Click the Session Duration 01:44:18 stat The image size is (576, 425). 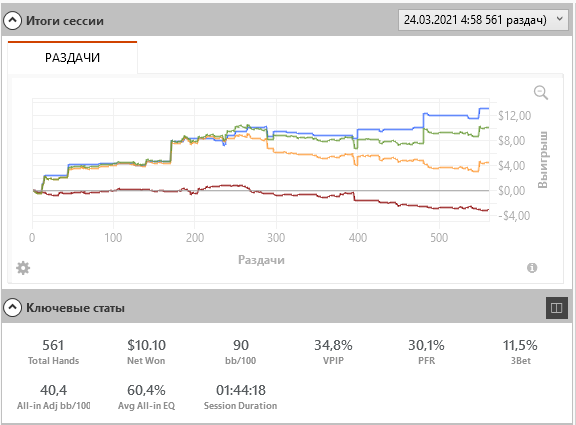(x=241, y=397)
